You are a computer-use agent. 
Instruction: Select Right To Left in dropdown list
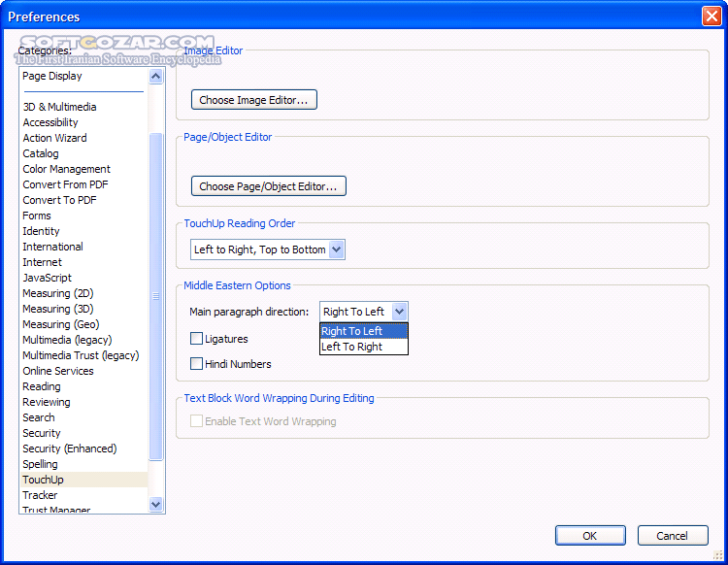coord(352,331)
